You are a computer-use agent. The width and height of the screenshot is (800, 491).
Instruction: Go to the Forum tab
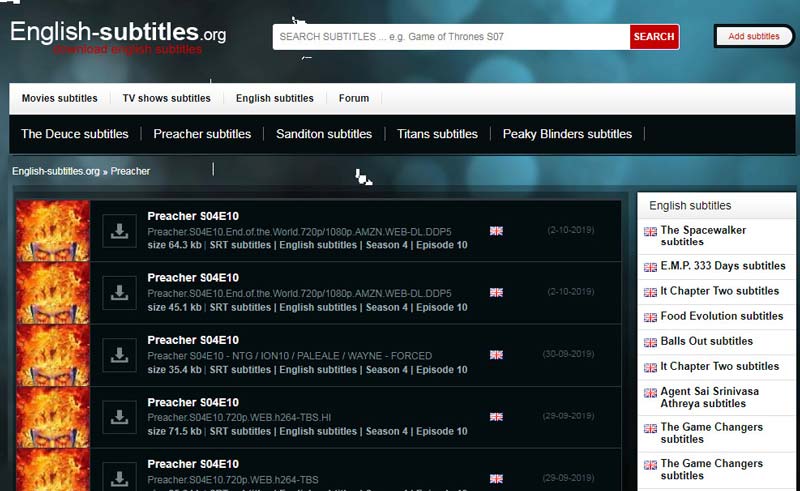[354, 99]
